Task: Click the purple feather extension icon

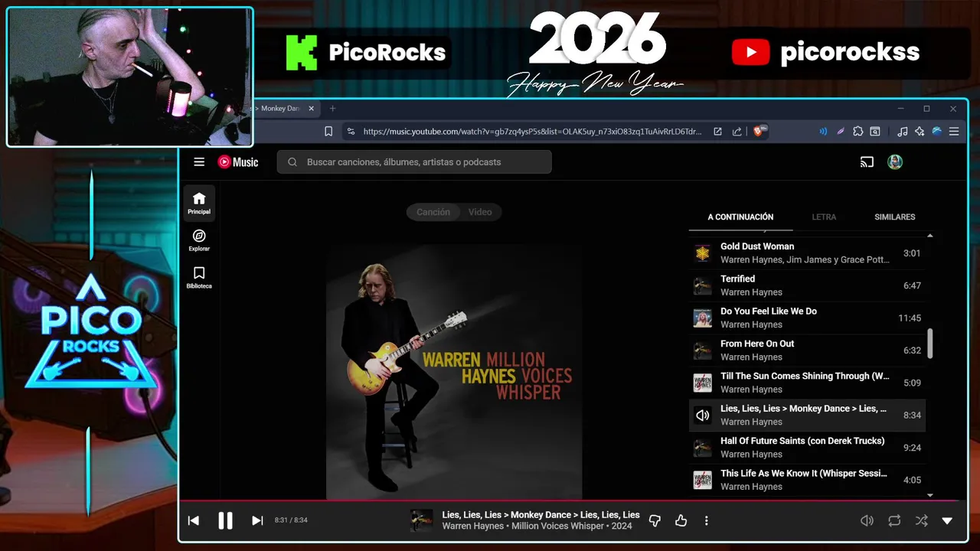Action: [x=840, y=132]
